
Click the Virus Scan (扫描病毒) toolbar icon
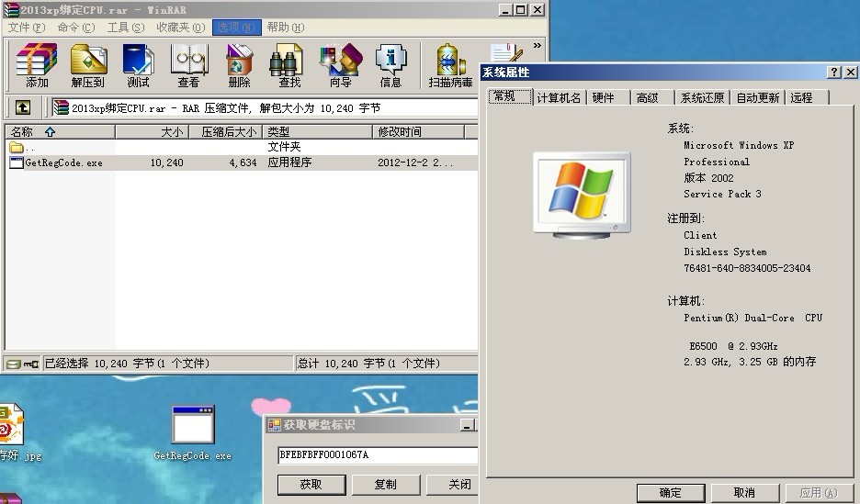451,66
